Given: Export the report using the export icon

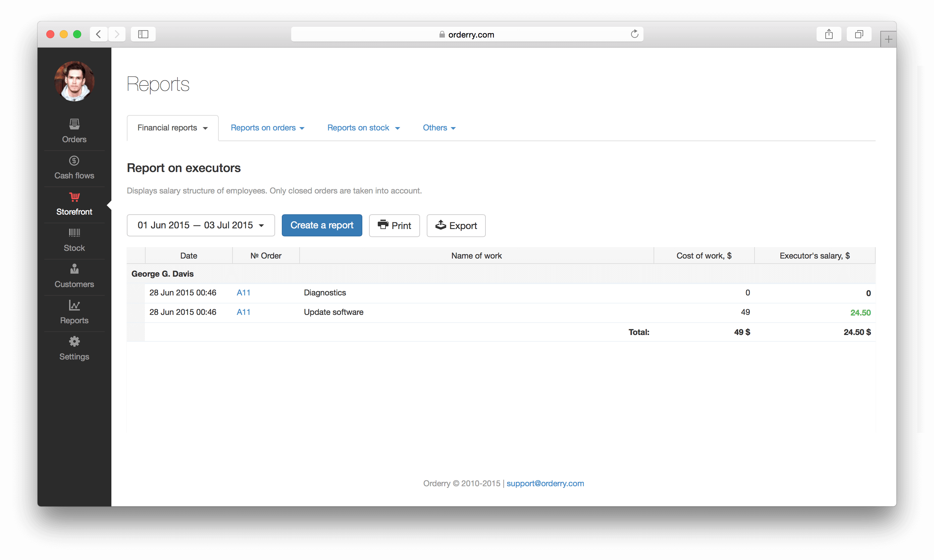Looking at the screenshot, I should pyautogui.click(x=456, y=225).
